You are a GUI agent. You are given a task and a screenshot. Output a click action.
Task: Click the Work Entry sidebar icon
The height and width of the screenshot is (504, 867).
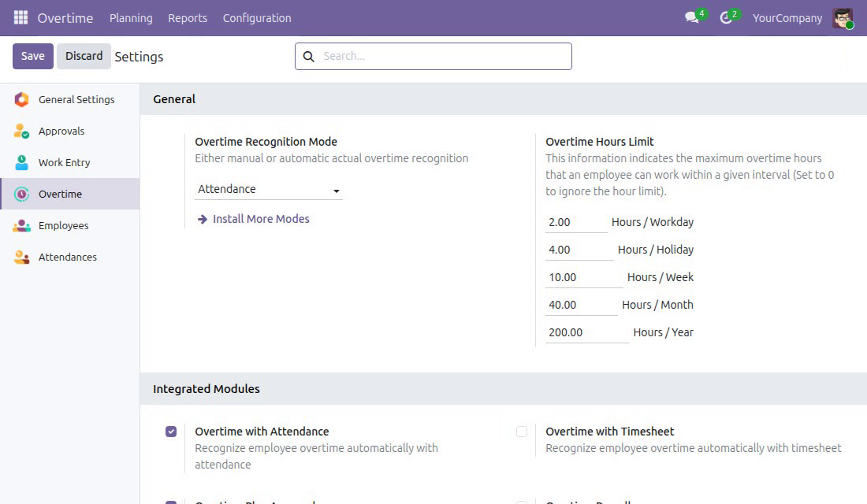click(x=21, y=162)
